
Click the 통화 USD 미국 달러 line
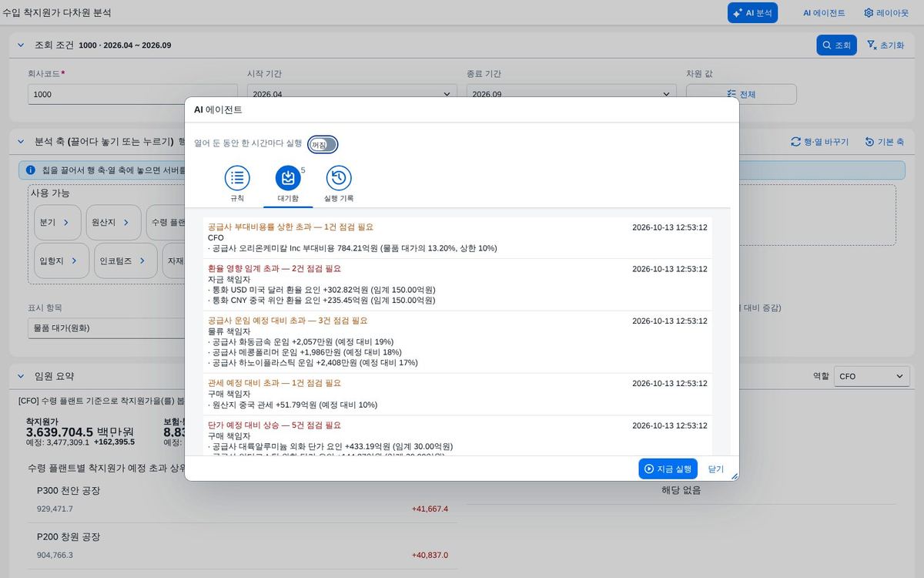tap(322, 290)
